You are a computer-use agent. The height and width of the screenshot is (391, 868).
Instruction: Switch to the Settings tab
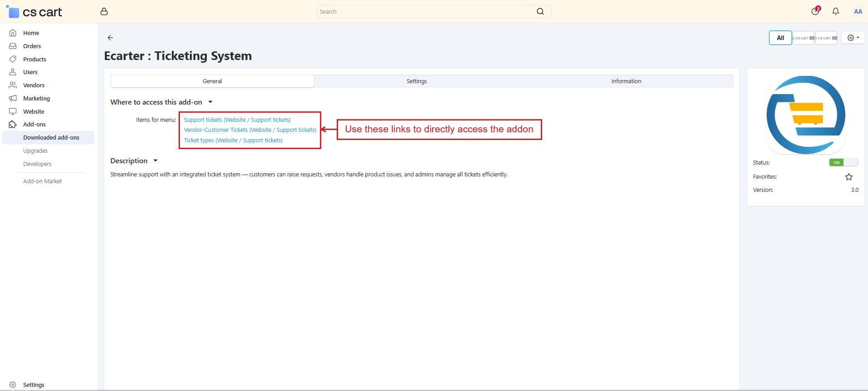[416, 81]
